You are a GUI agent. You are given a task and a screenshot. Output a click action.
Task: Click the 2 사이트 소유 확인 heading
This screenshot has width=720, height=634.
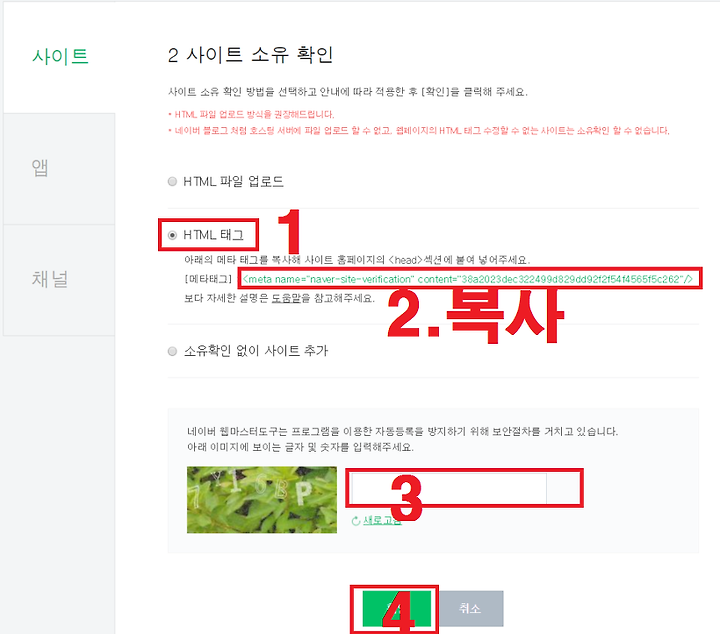pyautogui.click(x=250, y=55)
